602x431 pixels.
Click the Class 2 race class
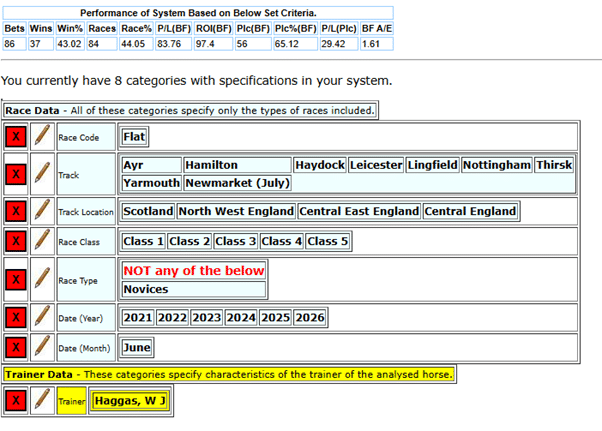click(x=189, y=241)
